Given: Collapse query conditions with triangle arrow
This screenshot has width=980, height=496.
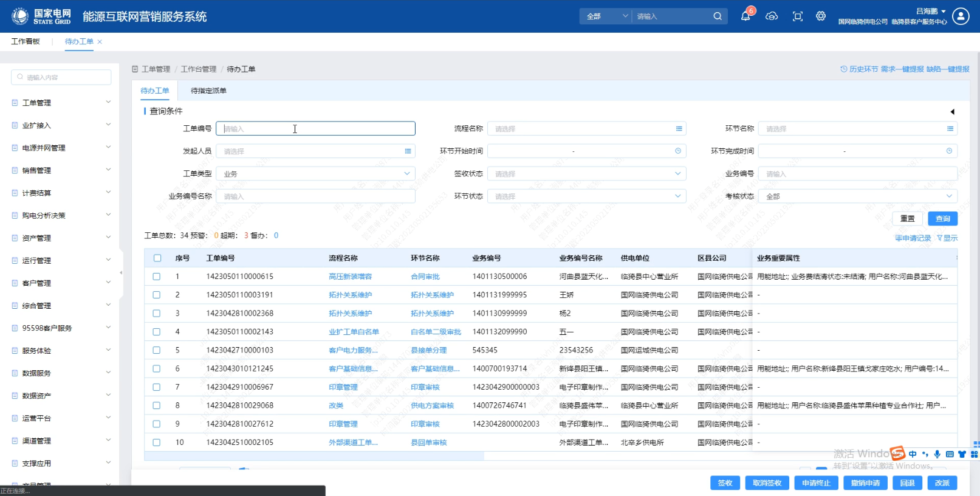Looking at the screenshot, I should click(x=952, y=112).
